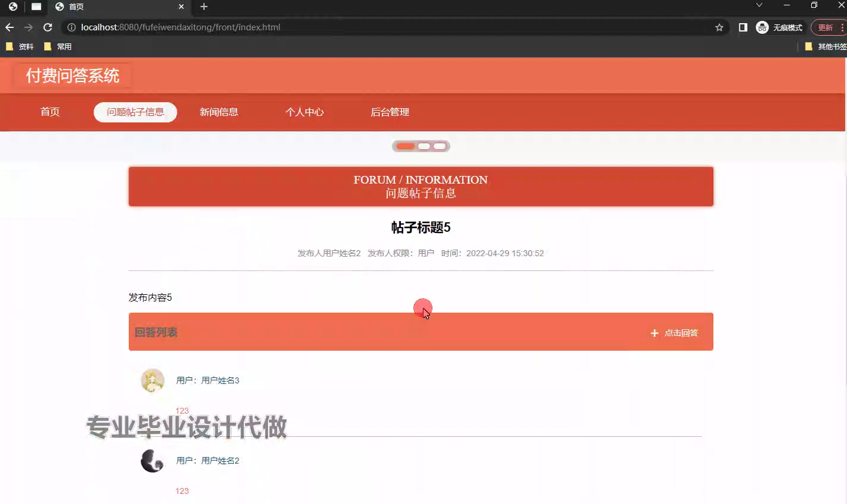Open the side panel icon in toolbar
This screenshot has width=847, height=504.
743,27
